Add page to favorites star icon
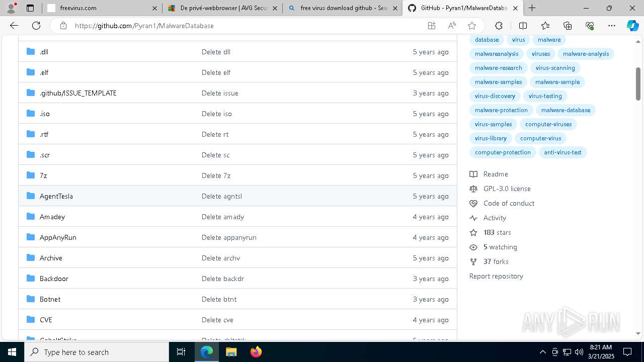 [472, 26]
